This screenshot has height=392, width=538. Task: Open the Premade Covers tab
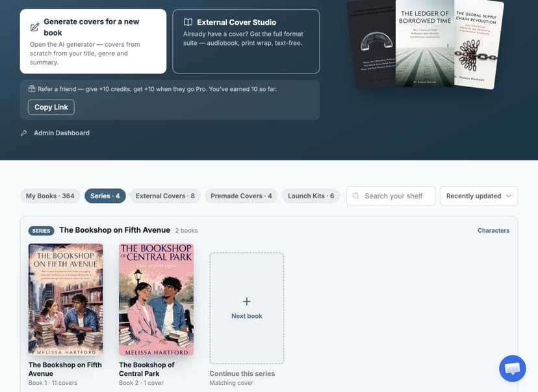pos(241,196)
